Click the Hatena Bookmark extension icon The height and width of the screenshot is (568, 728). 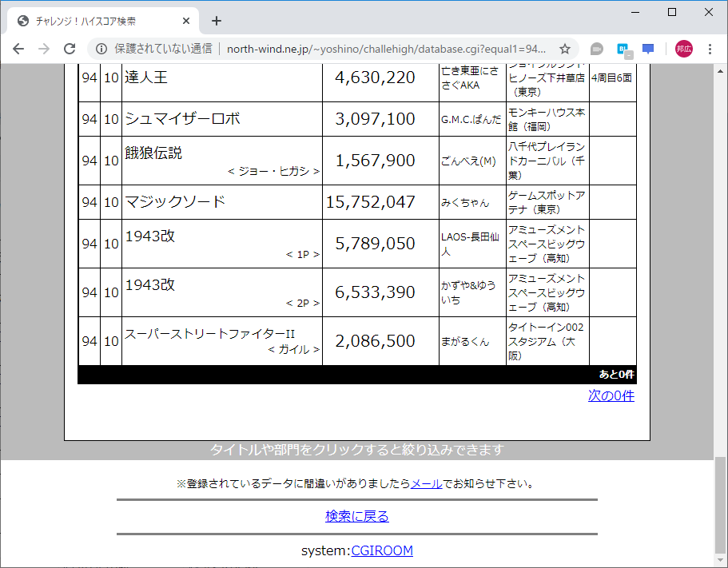coord(623,49)
